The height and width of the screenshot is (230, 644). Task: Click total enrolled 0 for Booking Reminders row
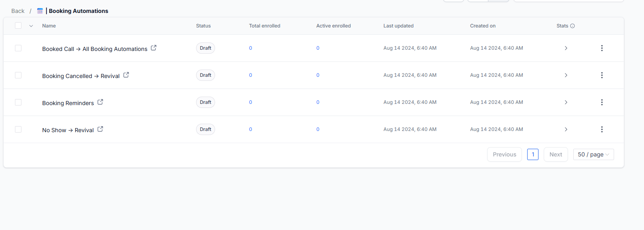[251, 102]
